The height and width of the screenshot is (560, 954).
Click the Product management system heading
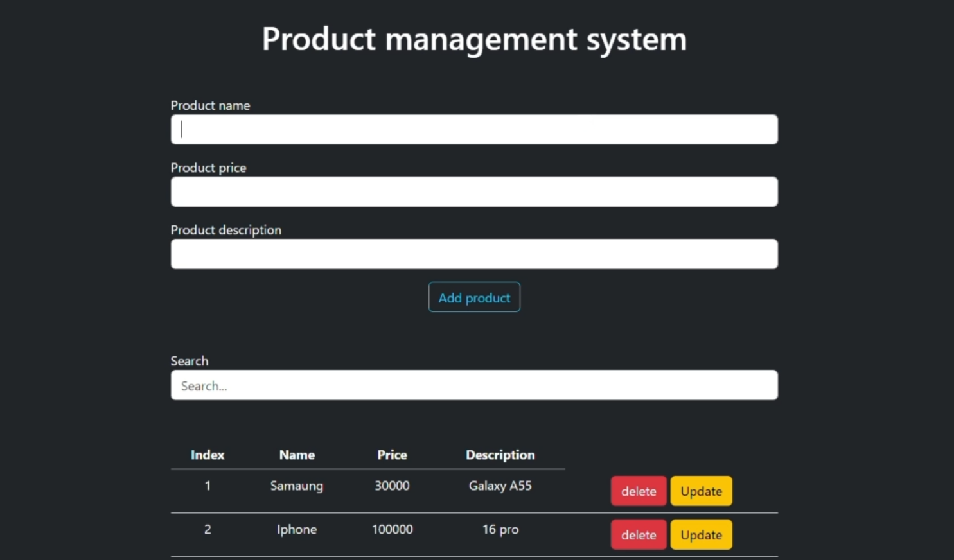[x=474, y=39]
